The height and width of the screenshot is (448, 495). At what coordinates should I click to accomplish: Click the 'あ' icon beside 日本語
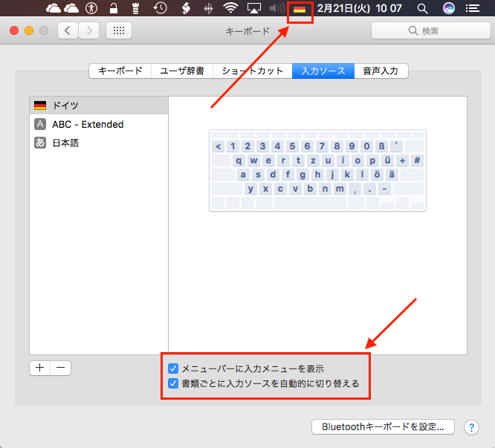coord(40,143)
